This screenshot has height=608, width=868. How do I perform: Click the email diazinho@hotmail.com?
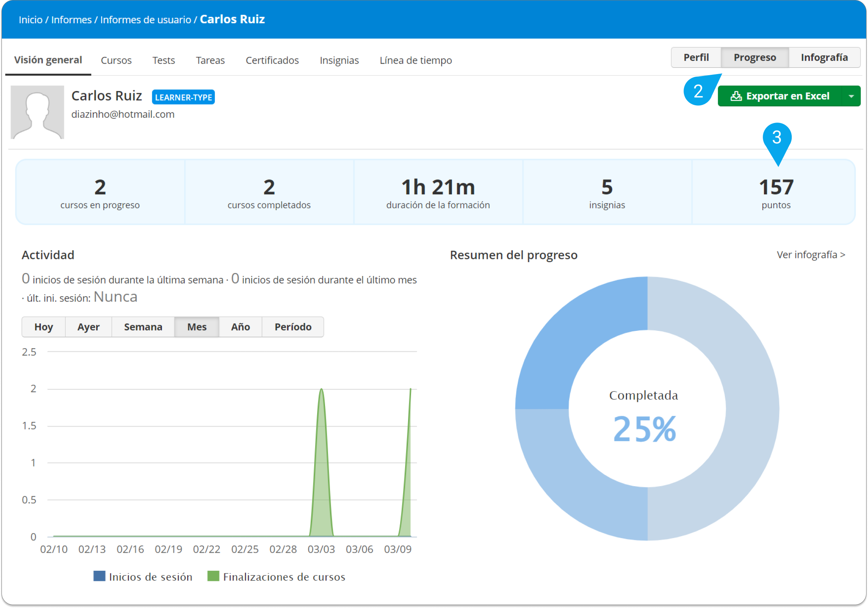pos(123,114)
